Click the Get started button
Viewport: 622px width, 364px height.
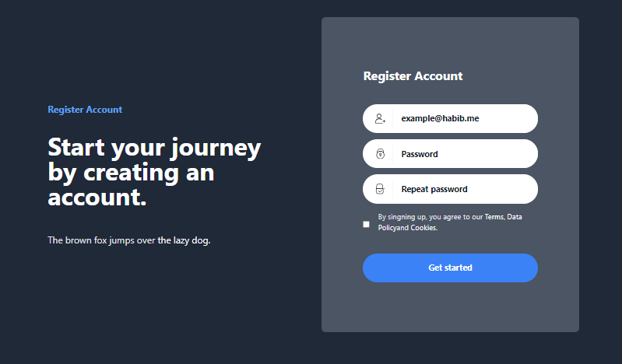coord(450,268)
